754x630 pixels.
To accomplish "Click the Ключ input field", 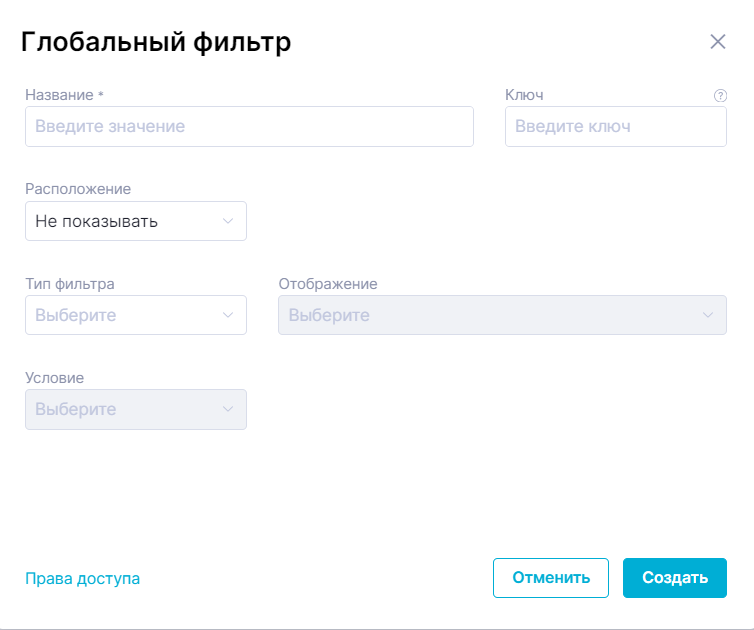I will [615, 127].
